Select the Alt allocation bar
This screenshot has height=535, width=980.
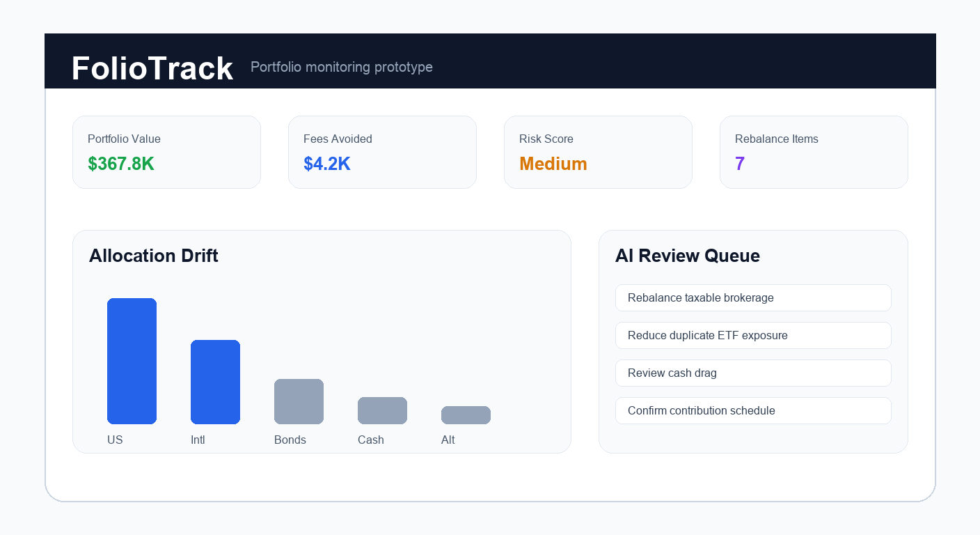tap(466, 415)
